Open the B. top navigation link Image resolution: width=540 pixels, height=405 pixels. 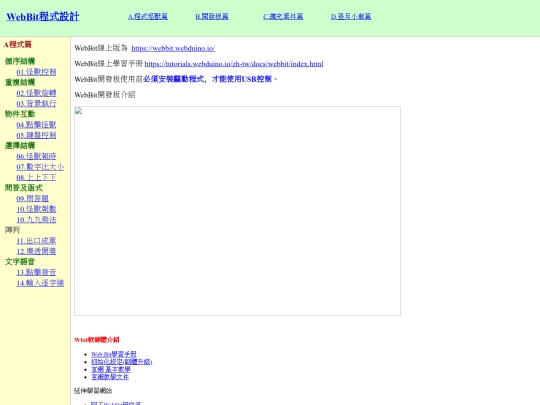pos(212,17)
